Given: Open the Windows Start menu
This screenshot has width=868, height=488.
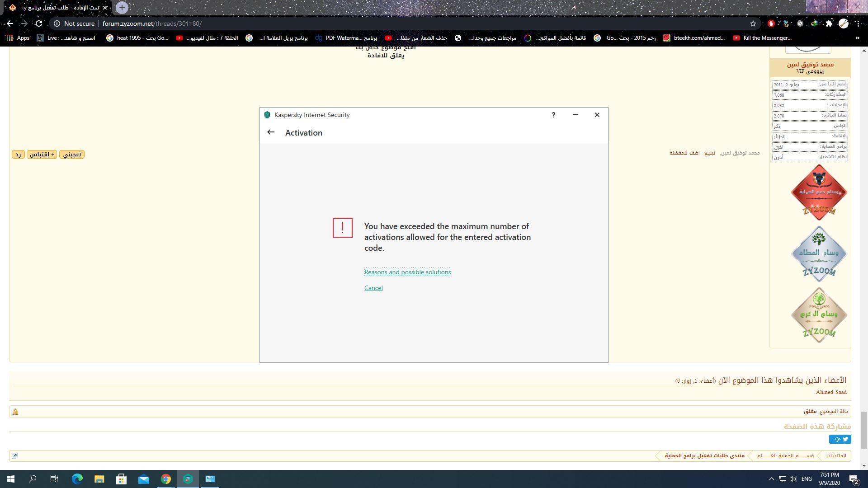Looking at the screenshot, I should click(11, 479).
